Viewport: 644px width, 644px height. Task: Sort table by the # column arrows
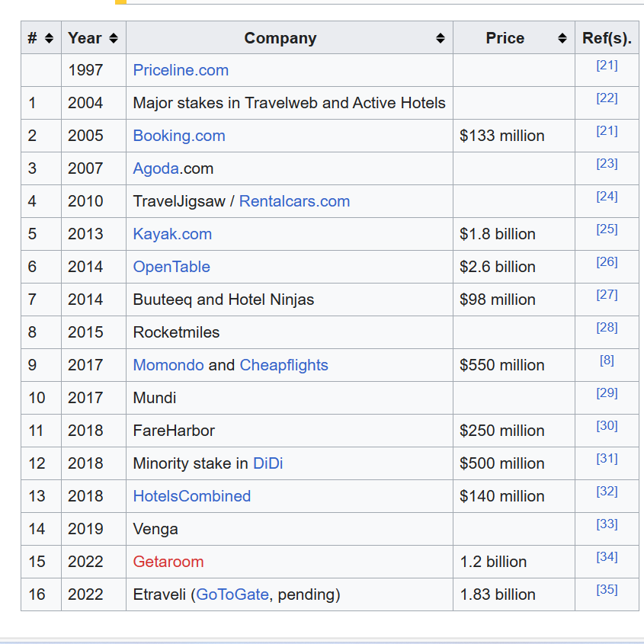[49, 38]
